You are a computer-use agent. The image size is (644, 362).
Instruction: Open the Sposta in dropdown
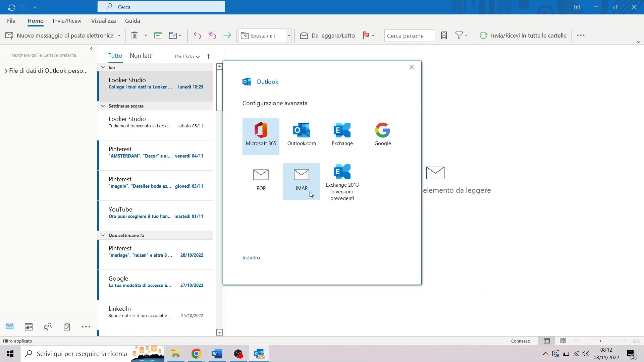(289, 36)
